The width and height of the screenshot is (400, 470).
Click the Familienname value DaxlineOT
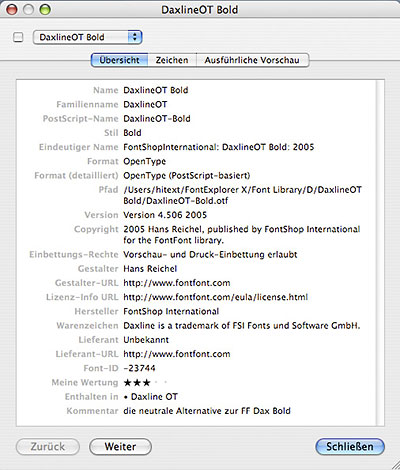145,105
